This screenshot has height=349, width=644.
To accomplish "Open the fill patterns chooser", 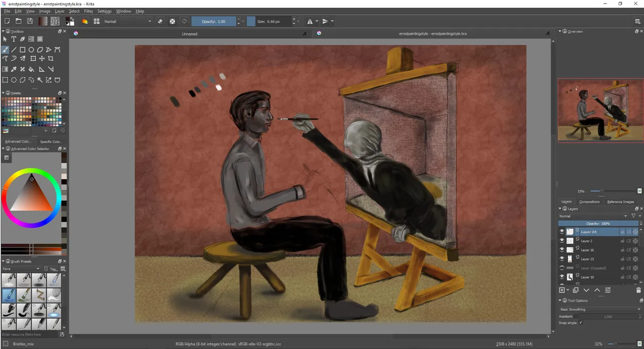I will tap(55, 21).
